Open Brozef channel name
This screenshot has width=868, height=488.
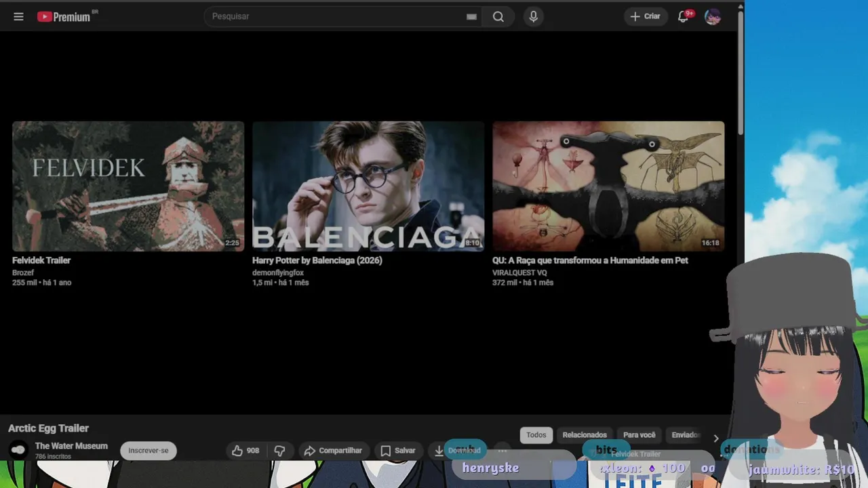click(x=23, y=272)
